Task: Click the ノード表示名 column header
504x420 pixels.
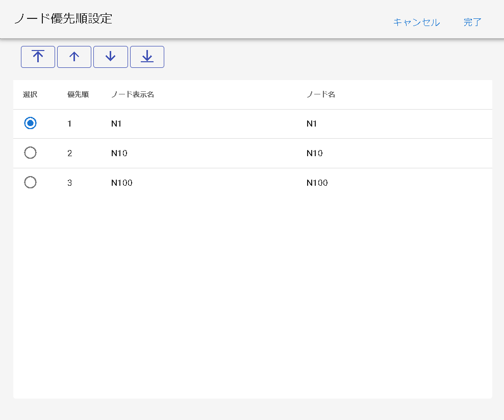Action: click(133, 94)
